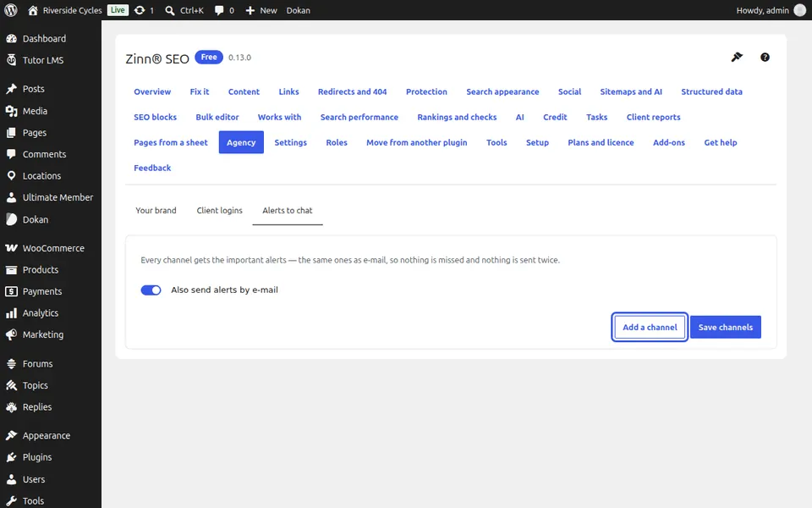Click the Marketing megaphone icon
812x508 pixels.
(x=11, y=335)
